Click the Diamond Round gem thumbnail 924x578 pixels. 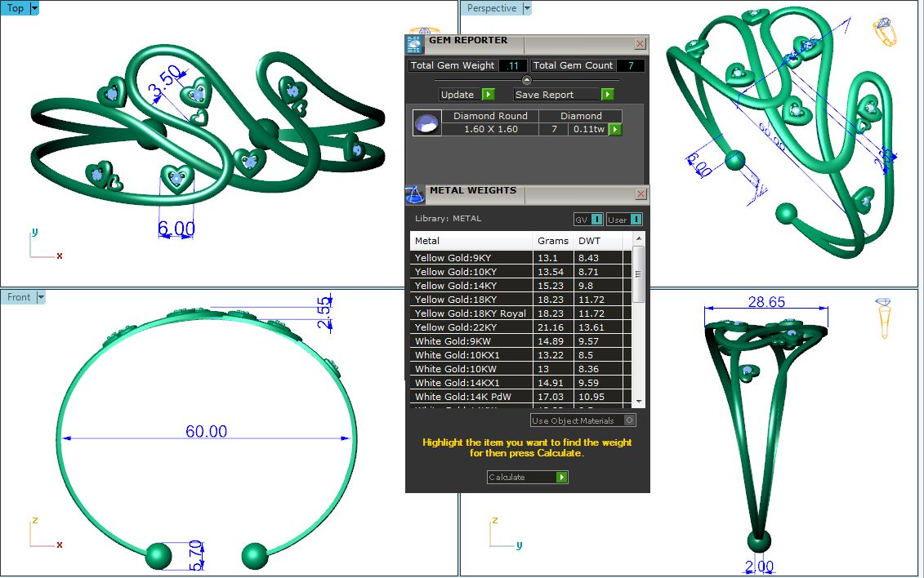coord(426,123)
